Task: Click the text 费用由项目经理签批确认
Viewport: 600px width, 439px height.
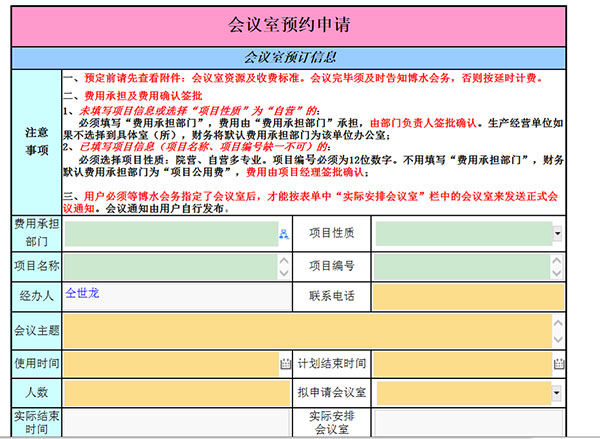Action: click(305, 172)
